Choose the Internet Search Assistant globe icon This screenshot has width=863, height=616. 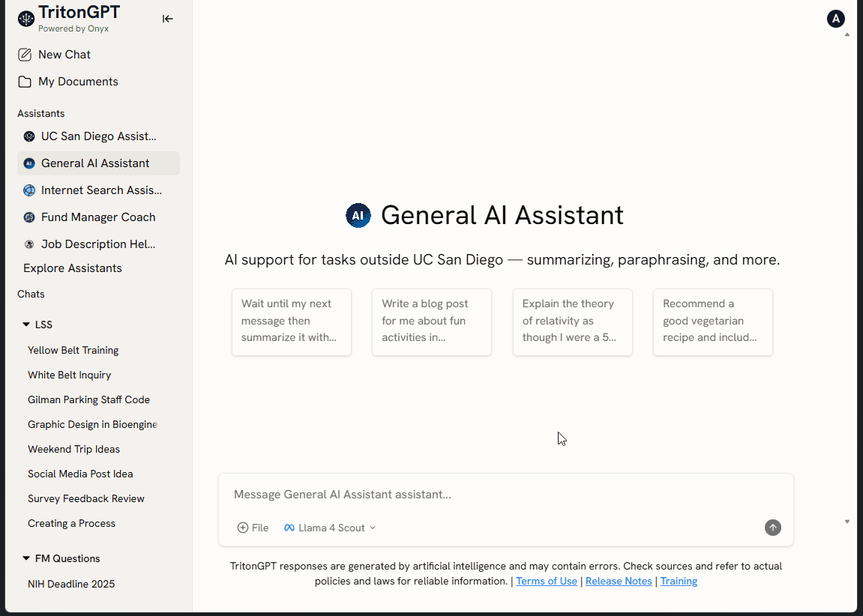(29, 190)
